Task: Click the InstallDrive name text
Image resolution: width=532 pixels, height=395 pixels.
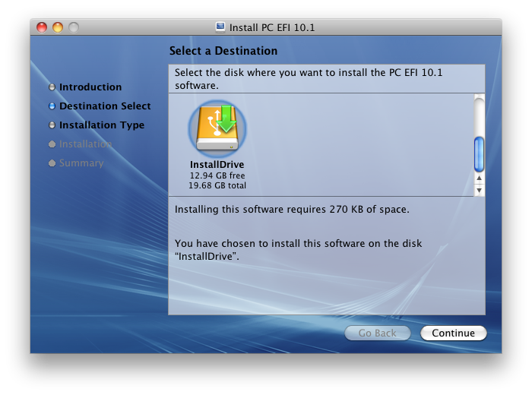Action: point(217,165)
